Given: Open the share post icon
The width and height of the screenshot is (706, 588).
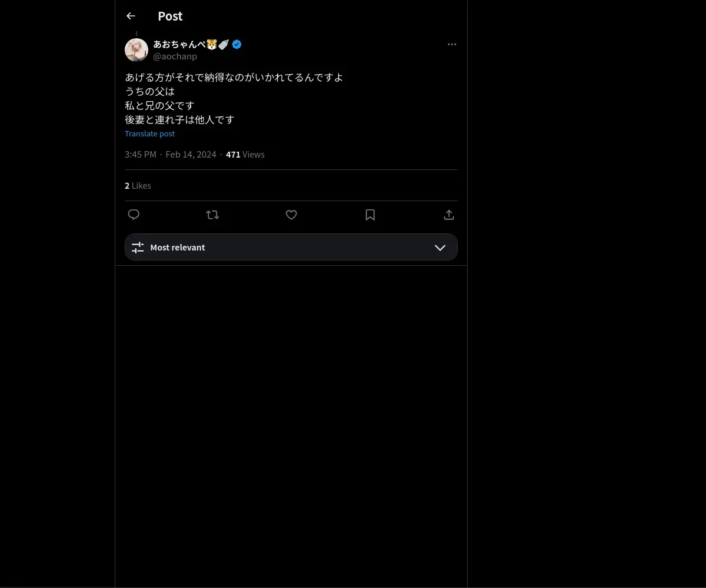Looking at the screenshot, I should coord(449,215).
